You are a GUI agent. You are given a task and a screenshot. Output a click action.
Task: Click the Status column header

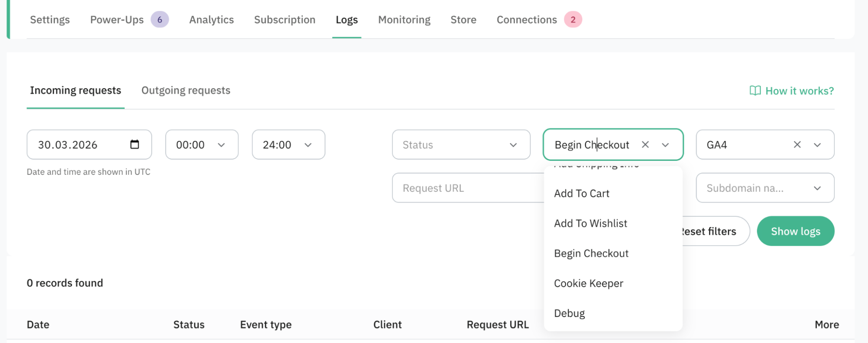(189, 324)
